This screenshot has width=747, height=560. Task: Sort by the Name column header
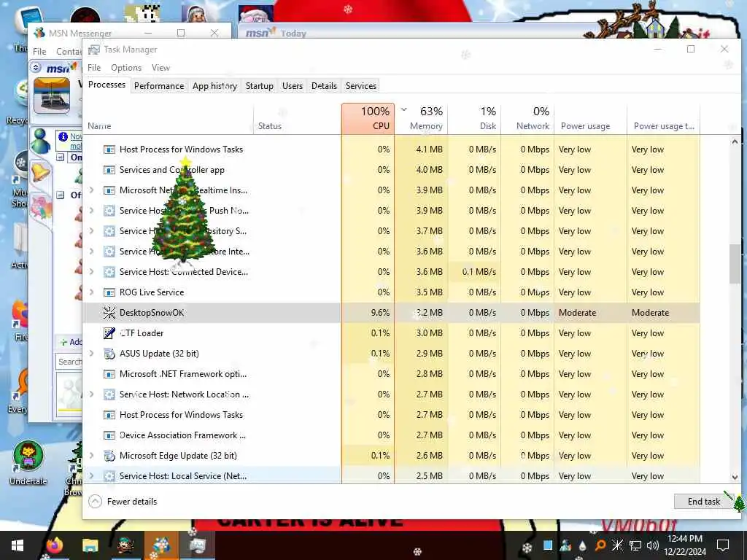click(169, 119)
